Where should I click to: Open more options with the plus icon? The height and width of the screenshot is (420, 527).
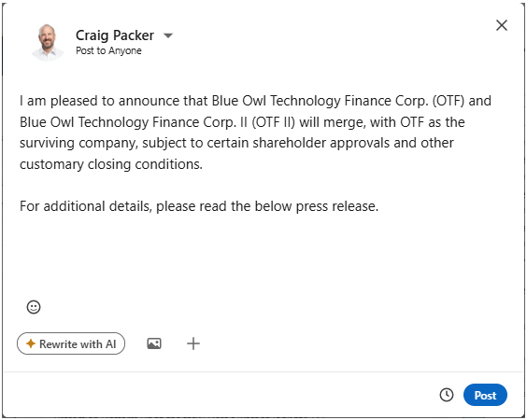coord(193,343)
